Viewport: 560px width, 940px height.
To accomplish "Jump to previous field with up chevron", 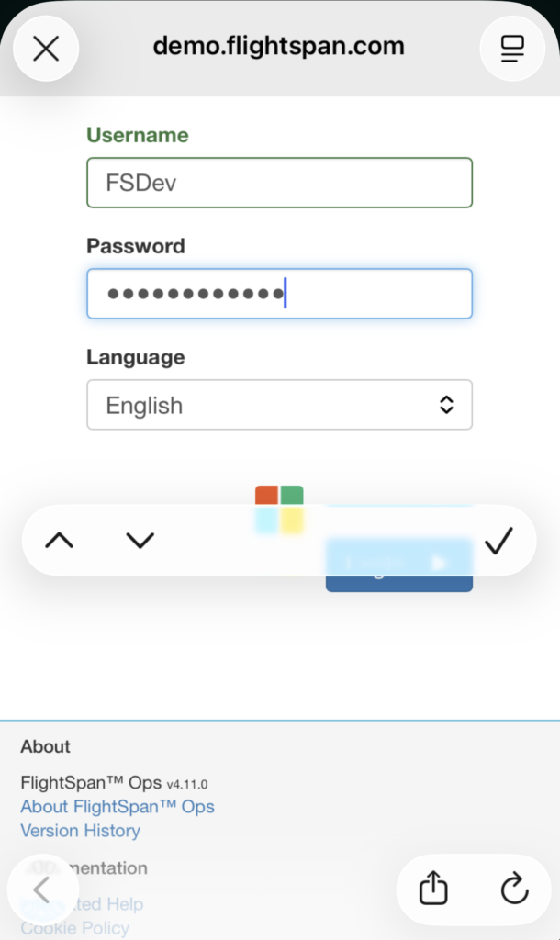I will [x=59, y=541].
